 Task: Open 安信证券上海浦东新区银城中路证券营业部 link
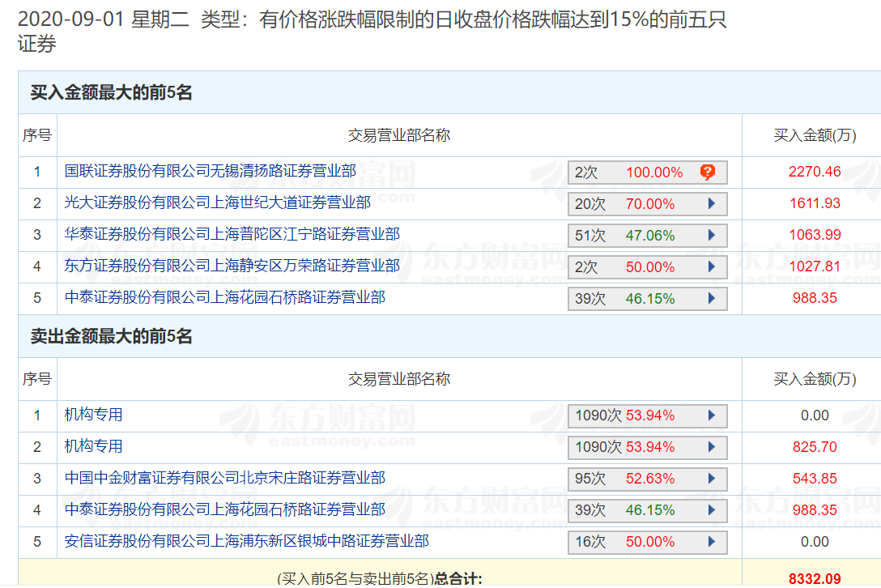click(x=247, y=541)
